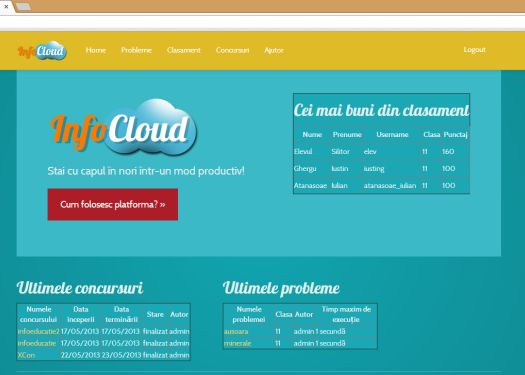This screenshot has width=525, height=375.
Task: Select the username cell 'elev'
Action: click(x=370, y=152)
